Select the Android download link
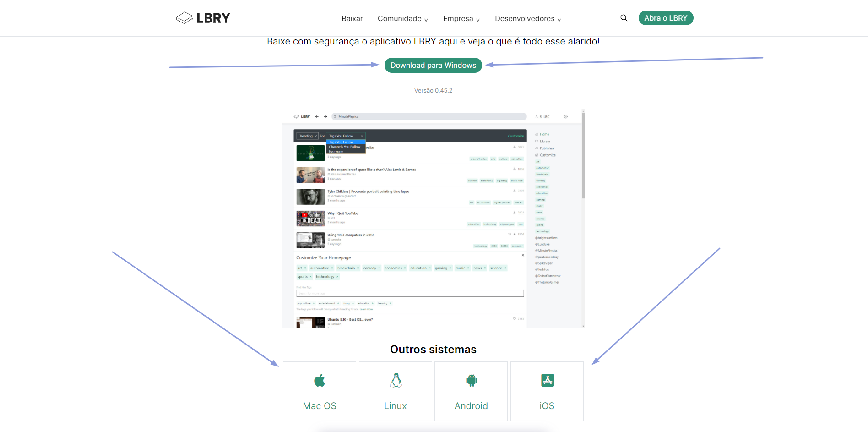Viewport: 868px width, 432px height. (471, 391)
